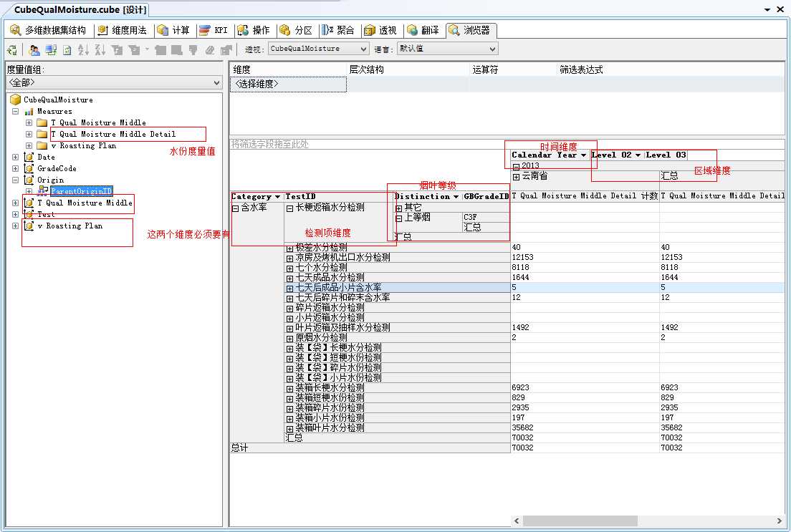
Task: Click the GradeCode dimension icon
Action: 29,168
